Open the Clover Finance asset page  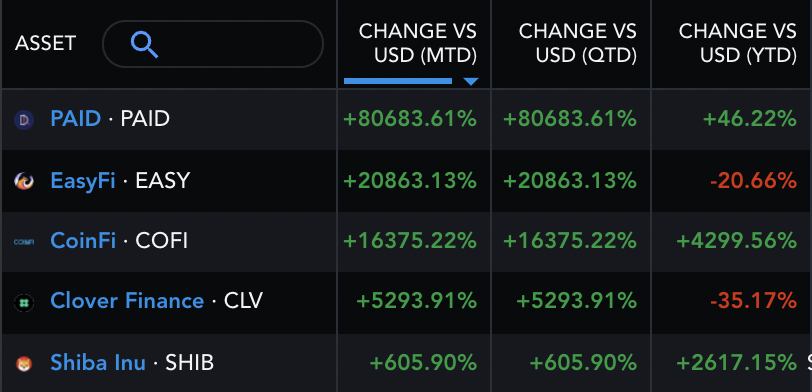127,301
